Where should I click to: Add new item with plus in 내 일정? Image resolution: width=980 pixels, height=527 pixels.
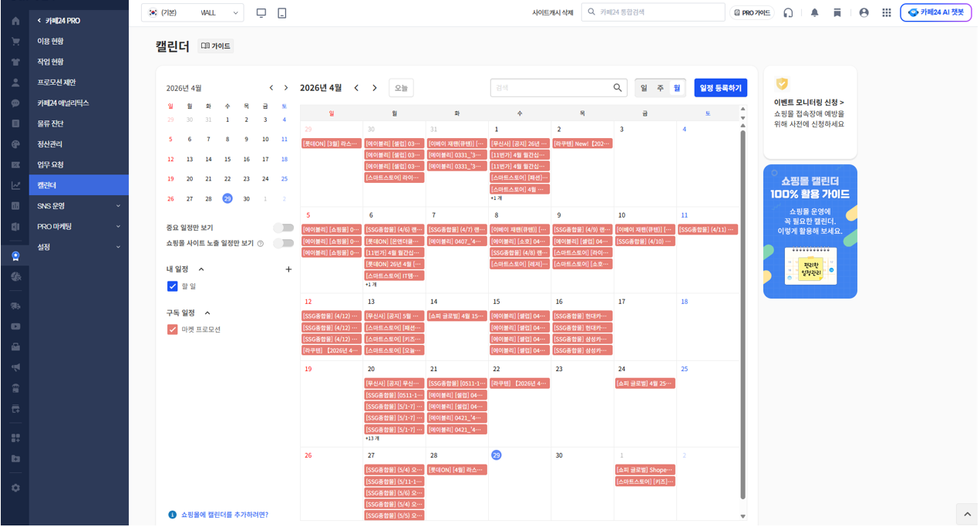pyautogui.click(x=289, y=269)
